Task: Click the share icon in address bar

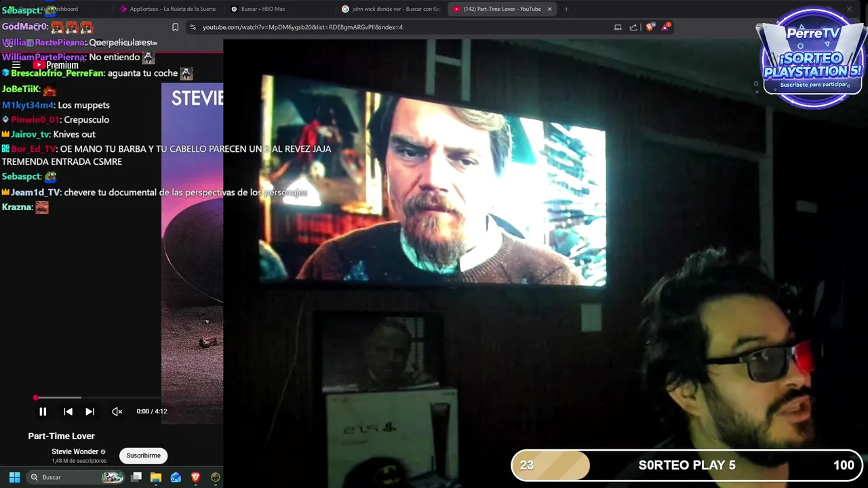Action: (x=633, y=27)
